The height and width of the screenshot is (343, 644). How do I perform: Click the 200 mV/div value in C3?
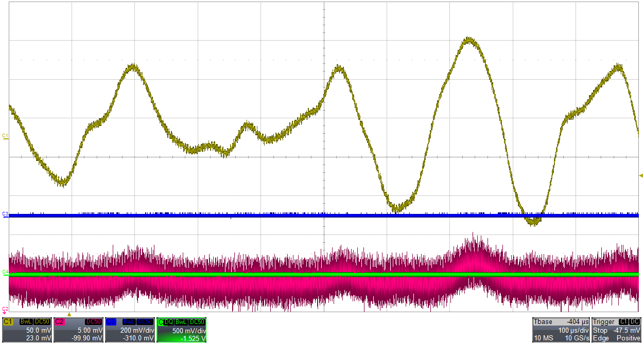tap(137, 330)
